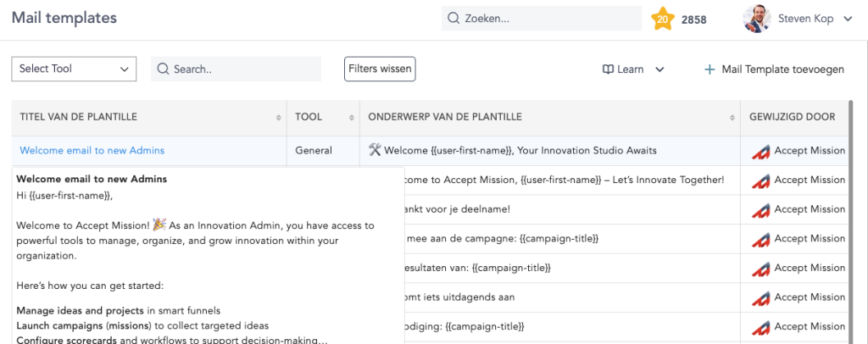Click the tooltip heading Welcome email to new Admins
Viewport: 868px width, 344px height.
tap(92, 179)
